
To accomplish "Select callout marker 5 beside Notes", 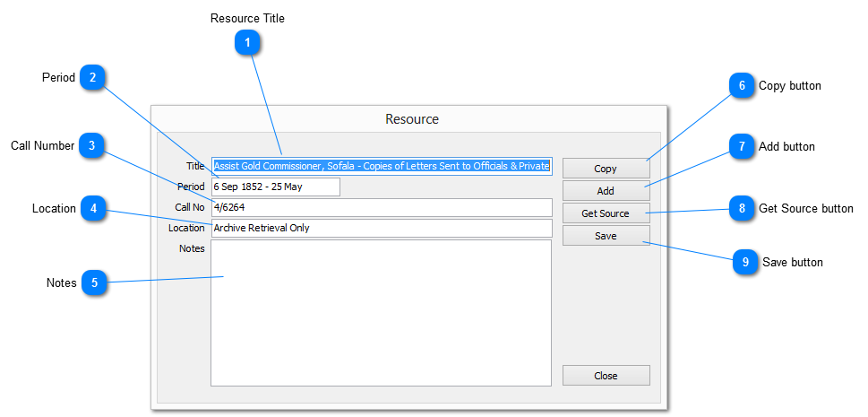I will tap(95, 282).
